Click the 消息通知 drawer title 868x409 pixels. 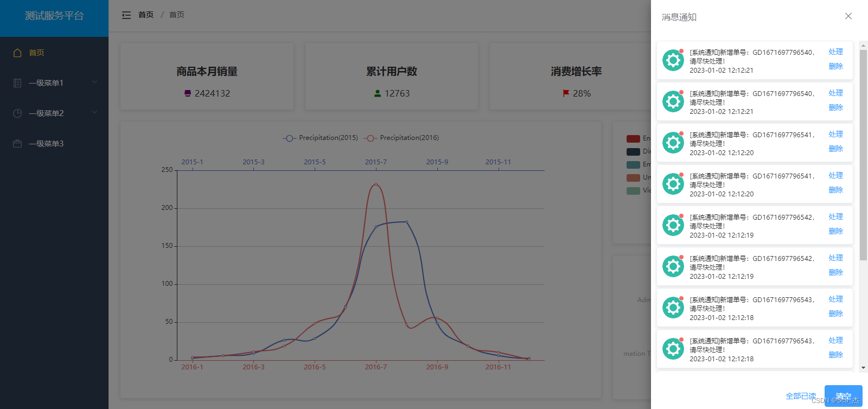tap(679, 17)
